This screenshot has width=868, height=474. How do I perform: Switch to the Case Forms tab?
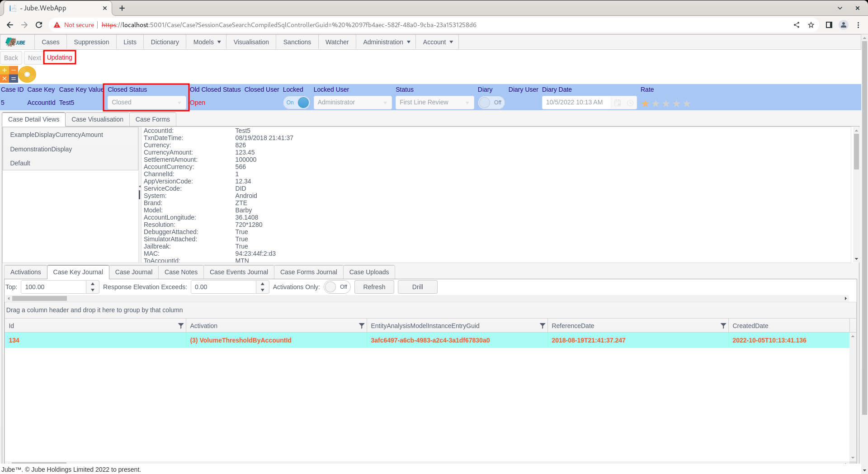(x=153, y=119)
